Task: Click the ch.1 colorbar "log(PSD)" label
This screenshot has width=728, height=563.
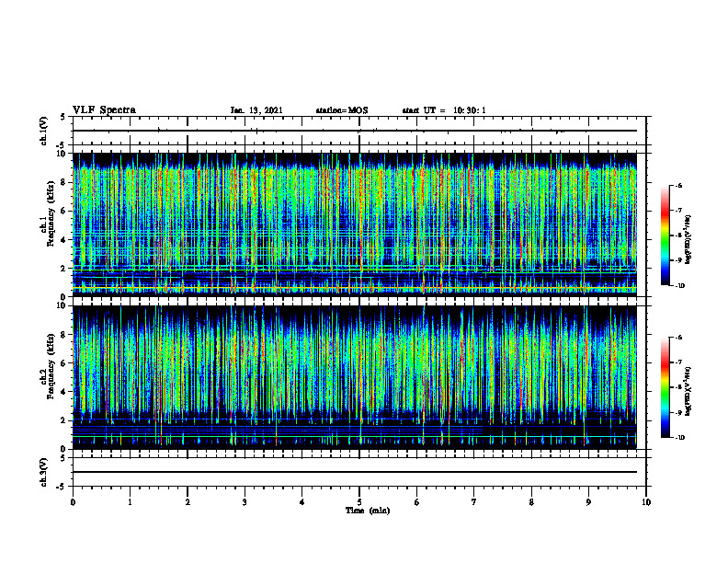Action: 688,239
